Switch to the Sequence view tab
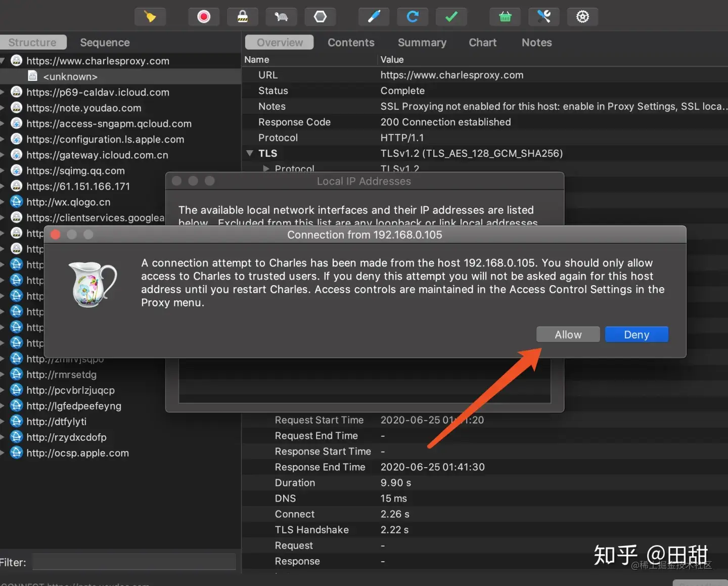The width and height of the screenshot is (728, 586). tap(105, 42)
